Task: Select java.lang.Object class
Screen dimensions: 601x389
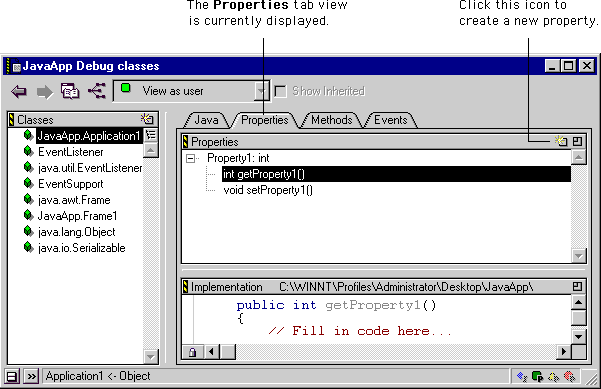Action: tap(76, 232)
